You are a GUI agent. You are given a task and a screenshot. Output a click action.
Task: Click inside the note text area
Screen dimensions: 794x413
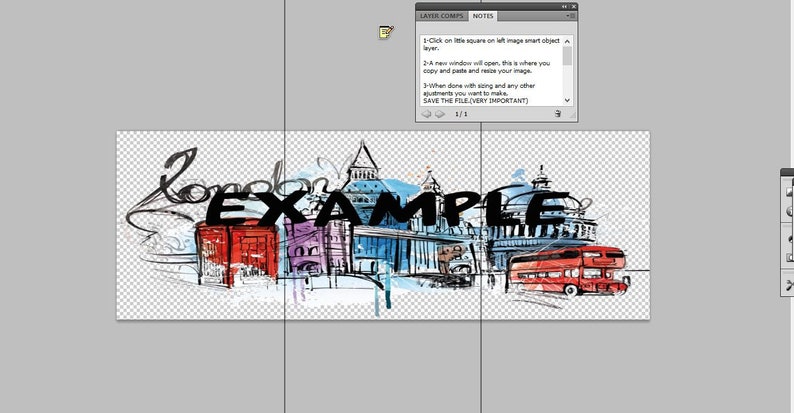(491, 70)
